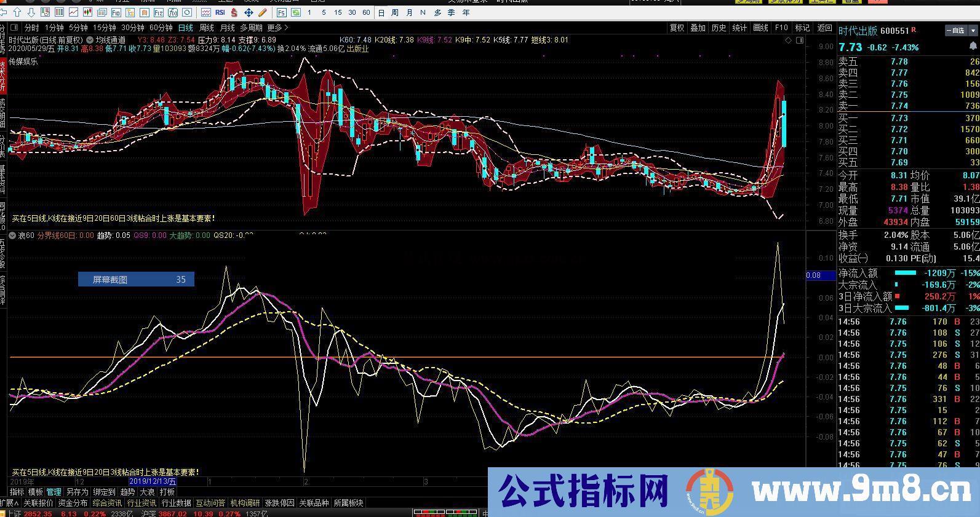
Task: Select the 周 weekly period toggle
Action: point(395,12)
